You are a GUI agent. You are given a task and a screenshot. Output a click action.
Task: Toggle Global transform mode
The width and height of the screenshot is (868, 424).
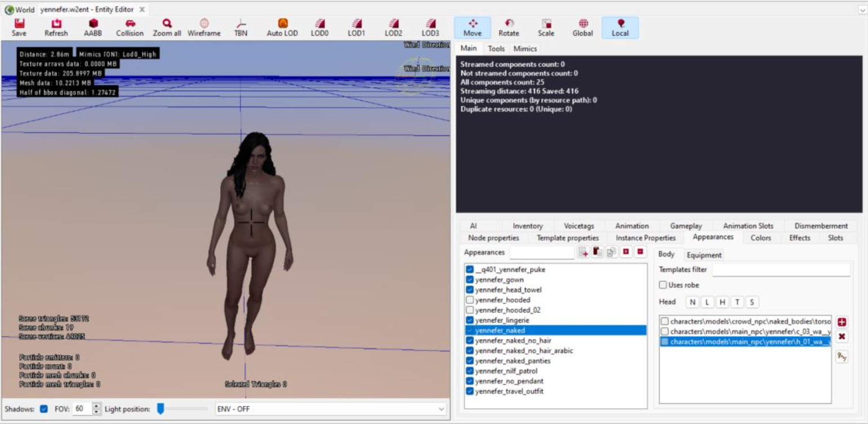pos(582,27)
